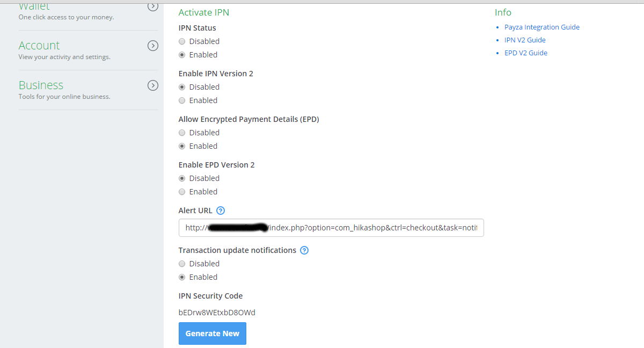Enable EPD Version 2 radio option

182,192
